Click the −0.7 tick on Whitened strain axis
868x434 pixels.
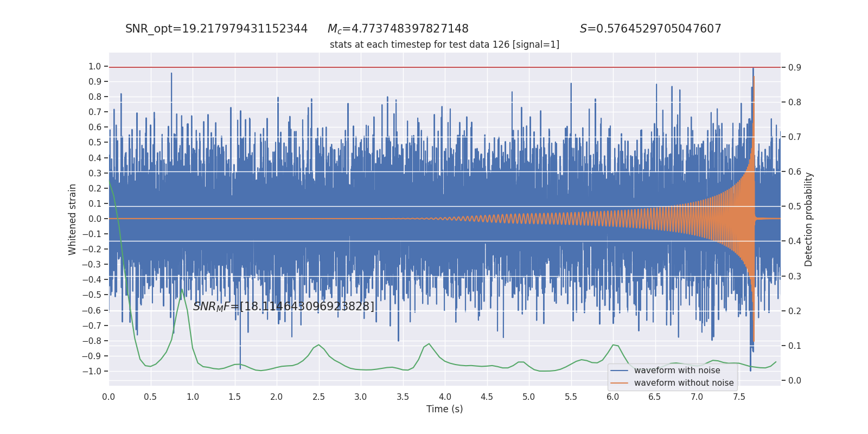tap(92, 325)
